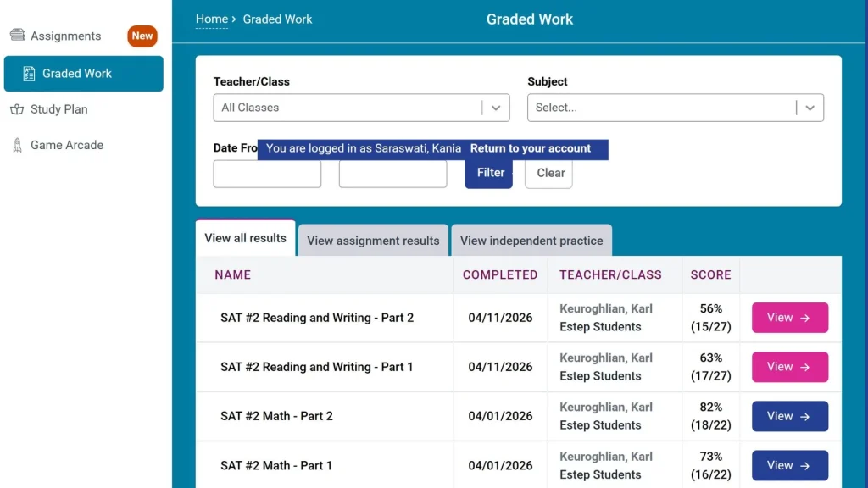Select the View all results tab
This screenshot has width=868, height=488.
(245, 238)
